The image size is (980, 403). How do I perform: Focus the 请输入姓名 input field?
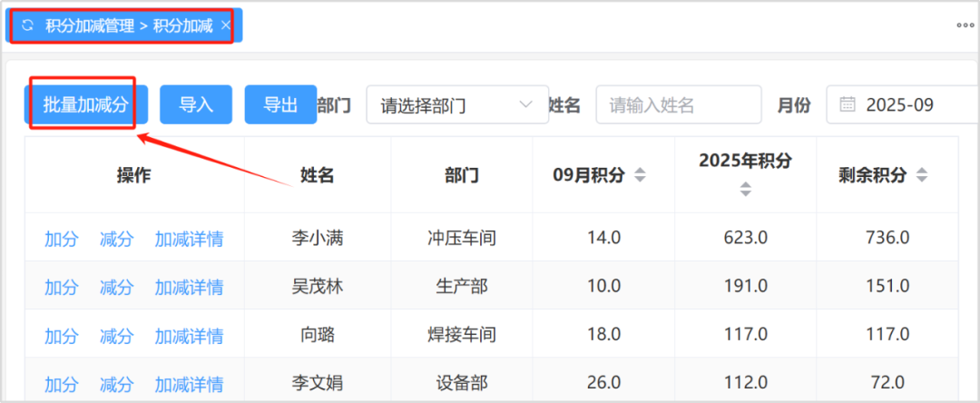tap(665, 104)
